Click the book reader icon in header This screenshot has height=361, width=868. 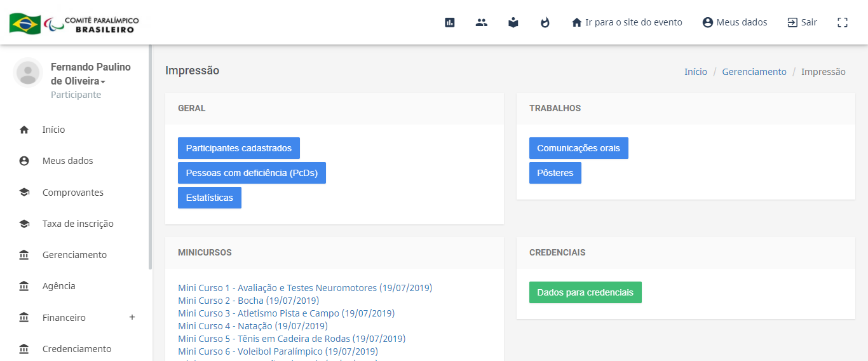(513, 22)
